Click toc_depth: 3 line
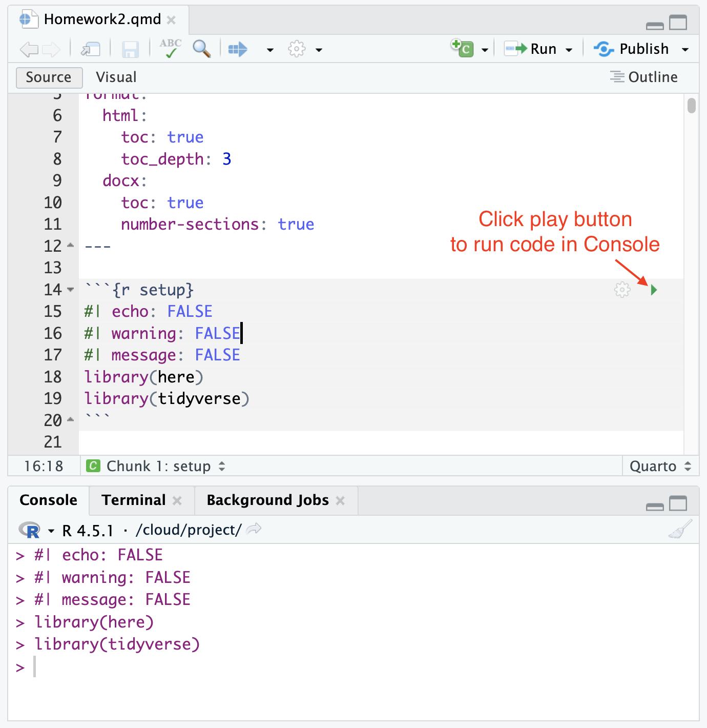Viewport: 707px width, 728px height. (x=176, y=159)
